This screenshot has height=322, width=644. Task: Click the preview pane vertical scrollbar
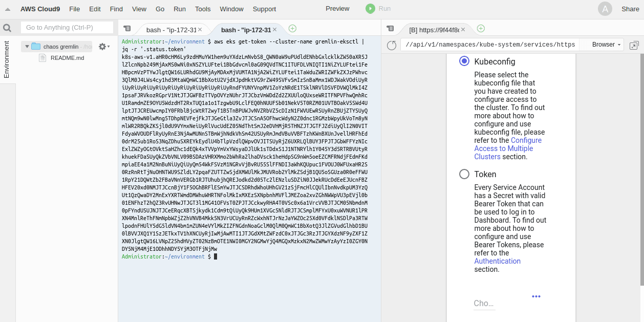point(642,169)
